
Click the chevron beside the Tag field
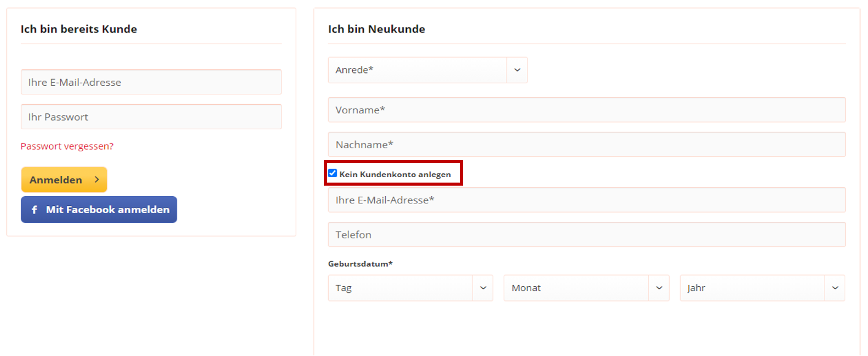[x=483, y=288]
